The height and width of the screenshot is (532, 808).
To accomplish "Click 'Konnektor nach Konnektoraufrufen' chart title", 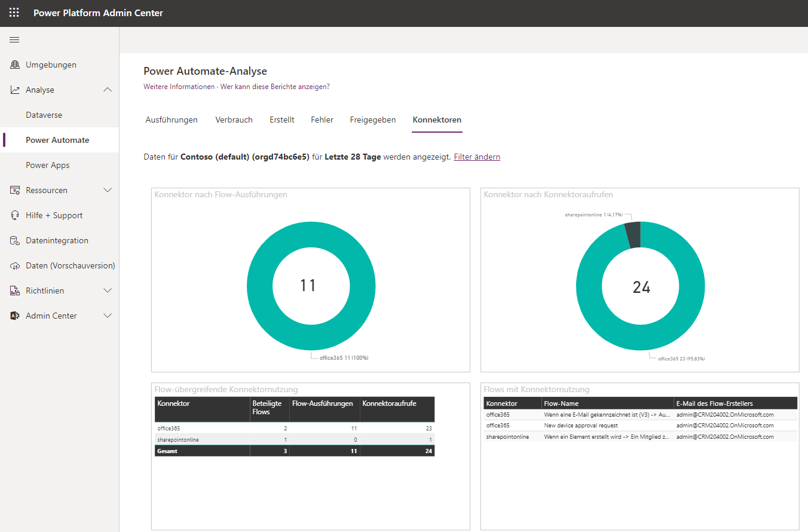I will 548,194.
